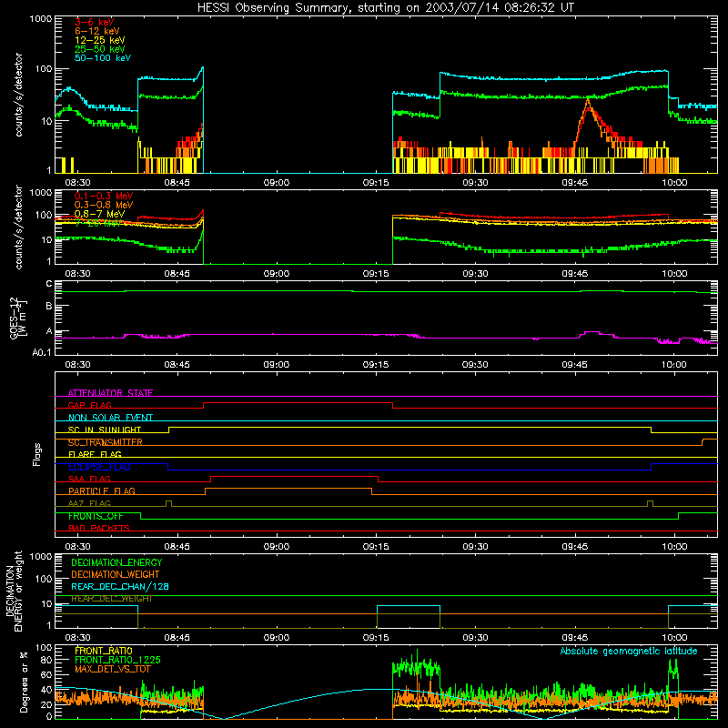Select the ATTENUATOR_STATE flag label
The height and width of the screenshot is (728, 728).
110,393
